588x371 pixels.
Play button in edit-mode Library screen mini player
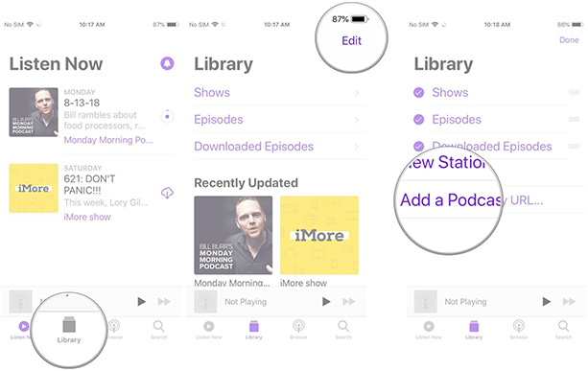click(x=546, y=301)
